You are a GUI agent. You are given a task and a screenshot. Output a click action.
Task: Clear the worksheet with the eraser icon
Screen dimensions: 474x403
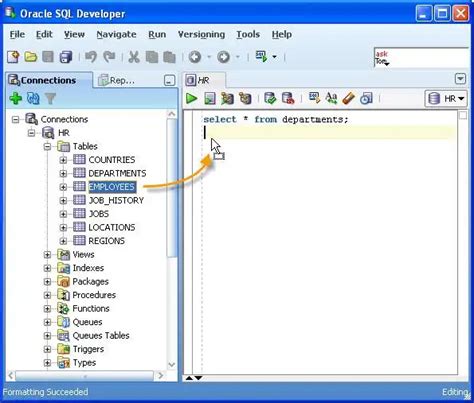coord(348,98)
